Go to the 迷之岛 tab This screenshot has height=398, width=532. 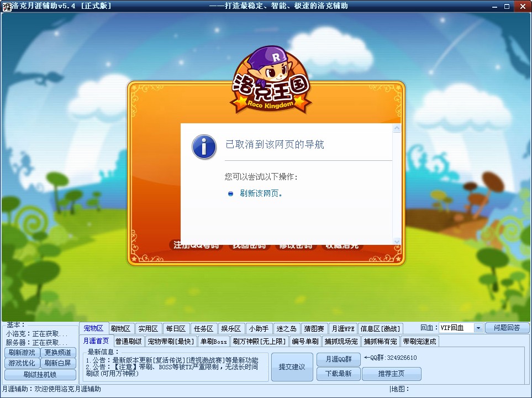coord(286,329)
